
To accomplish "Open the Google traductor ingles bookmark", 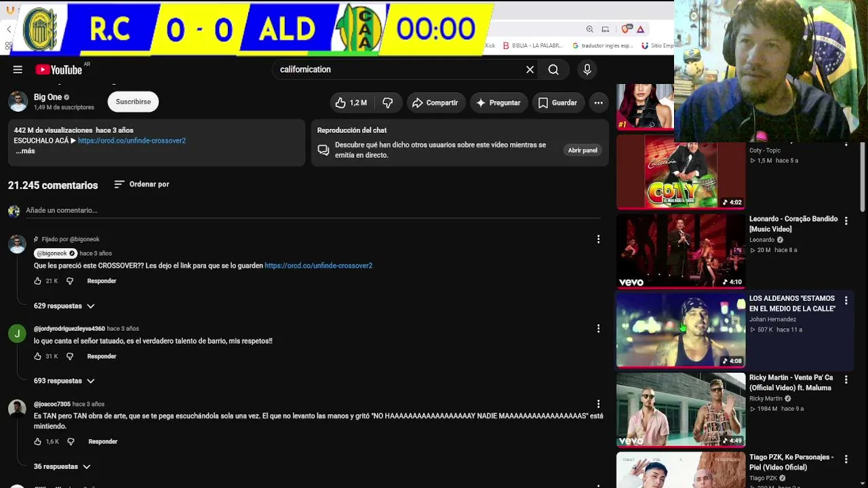I will tap(603, 45).
